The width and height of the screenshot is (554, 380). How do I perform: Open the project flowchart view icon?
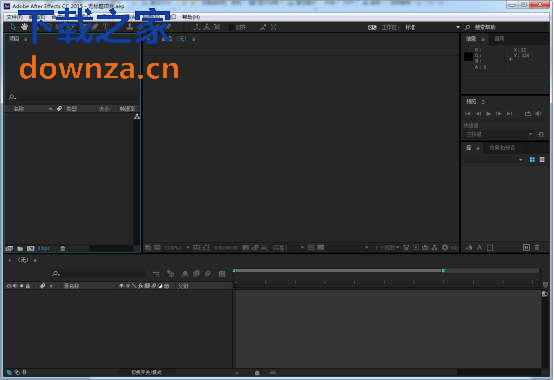click(137, 117)
